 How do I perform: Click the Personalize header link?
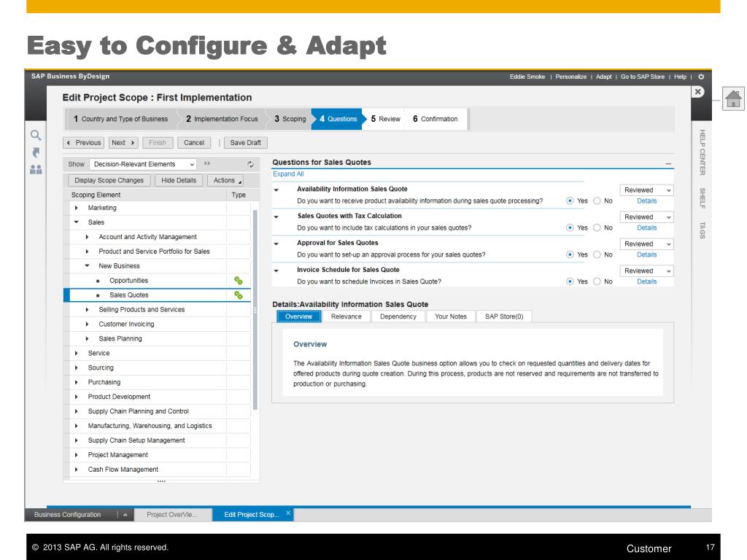click(570, 77)
